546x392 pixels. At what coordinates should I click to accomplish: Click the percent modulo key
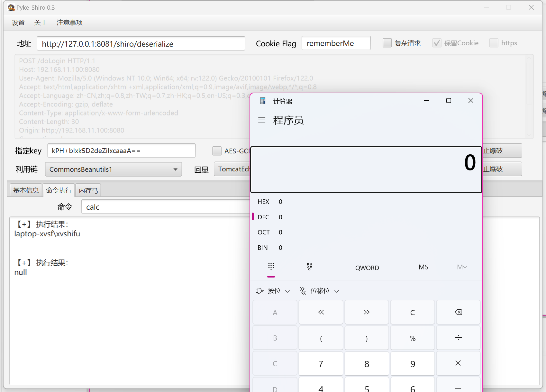tap(413, 338)
